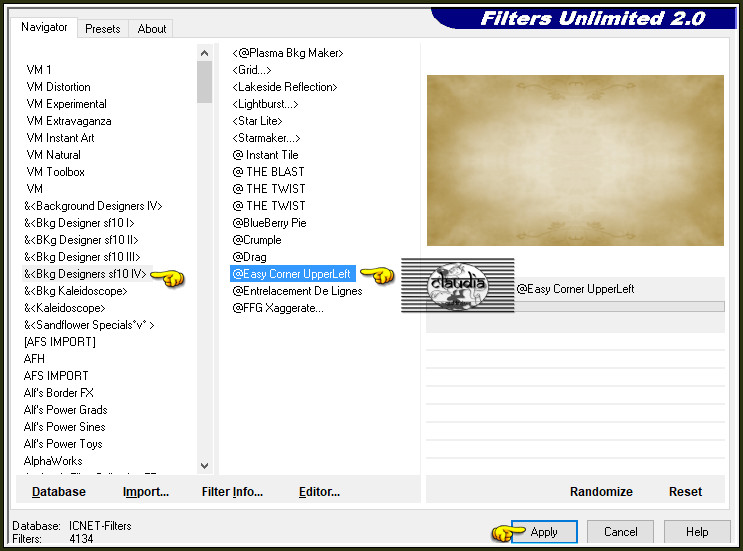Select &<Bkg Designers sf10 IV> category
Screen dimensions: 743x551
point(85,274)
